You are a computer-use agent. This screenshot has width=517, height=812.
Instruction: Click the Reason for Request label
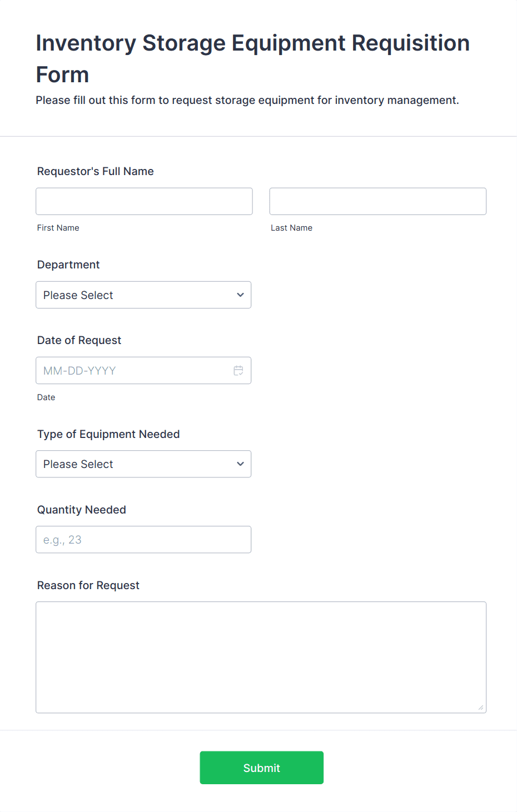(88, 585)
